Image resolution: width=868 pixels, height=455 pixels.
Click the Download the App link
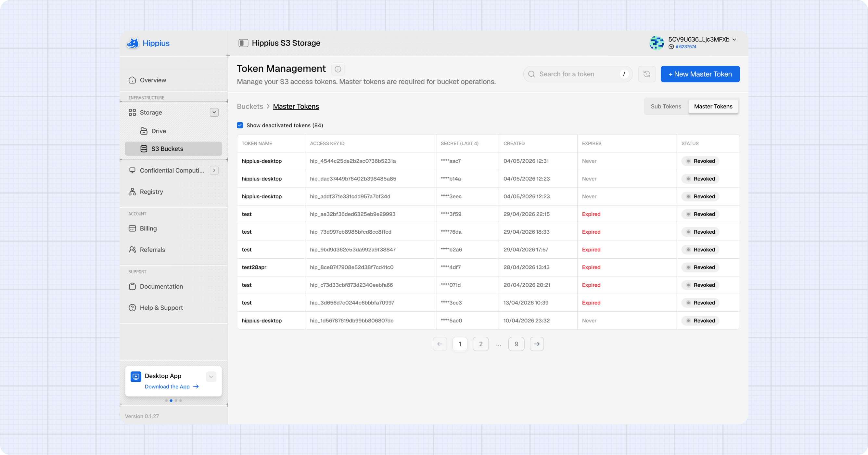[172, 387]
